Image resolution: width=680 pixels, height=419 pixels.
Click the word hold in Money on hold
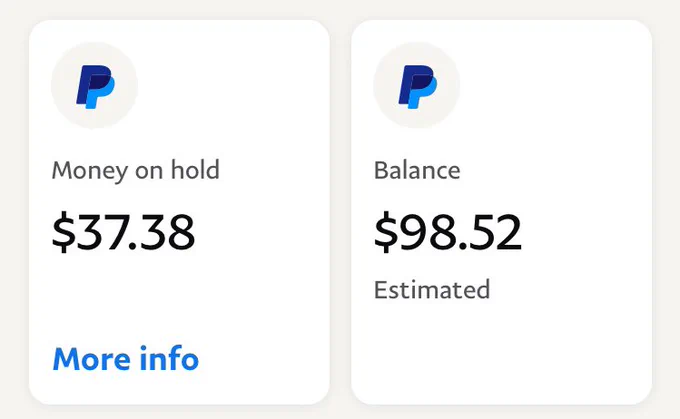(x=195, y=169)
